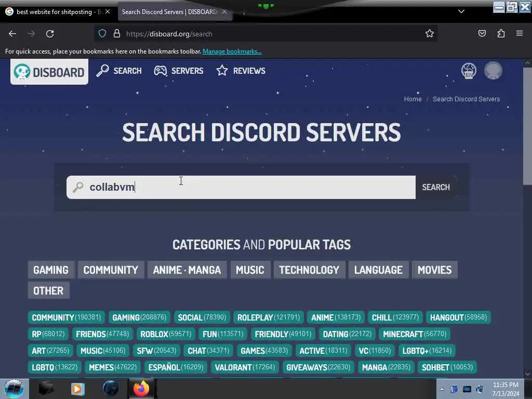The image size is (532, 399).
Task: Show hidden tray icons arrow
Action: pyautogui.click(x=442, y=390)
